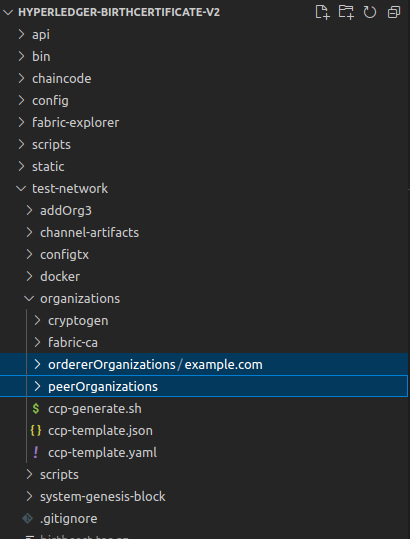Expand the system-genesis-block chevron
The image size is (410, 539).
(x=30, y=496)
